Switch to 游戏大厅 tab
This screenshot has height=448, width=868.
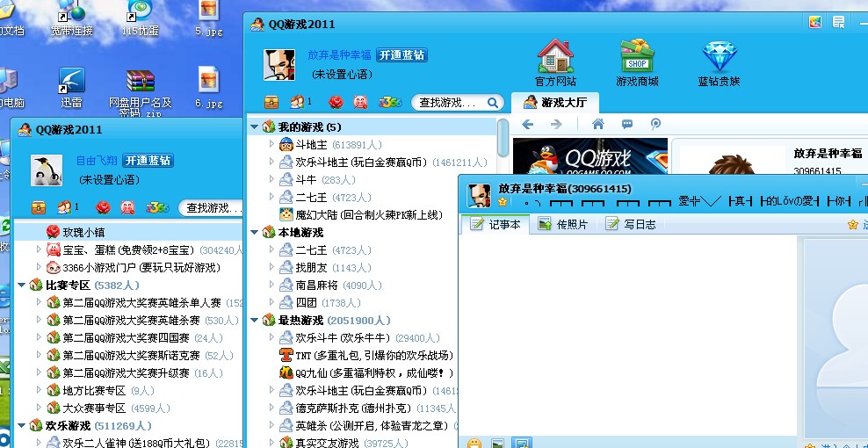(x=554, y=103)
